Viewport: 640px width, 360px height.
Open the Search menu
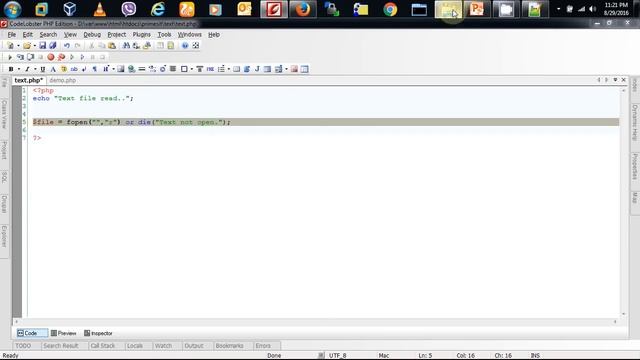48,35
